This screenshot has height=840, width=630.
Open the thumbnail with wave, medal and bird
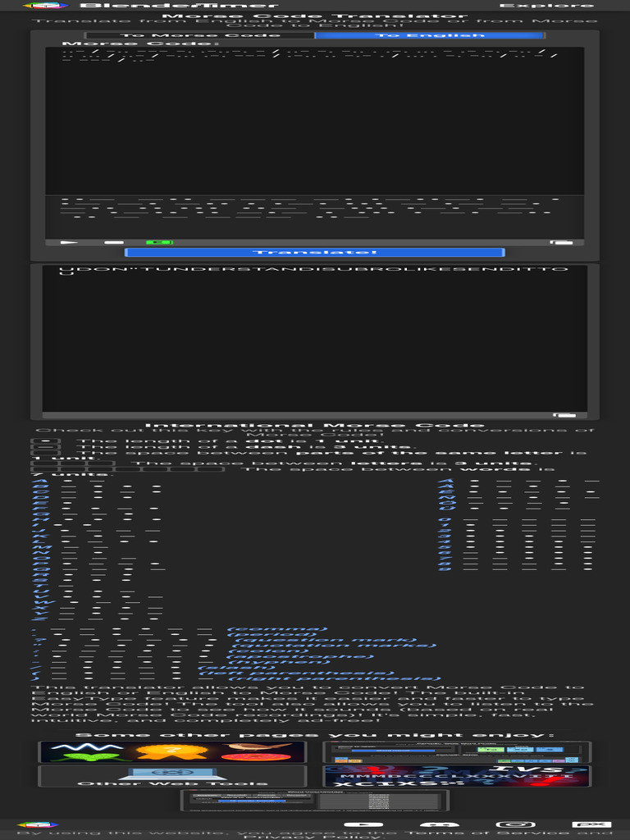click(x=172, y=751)
